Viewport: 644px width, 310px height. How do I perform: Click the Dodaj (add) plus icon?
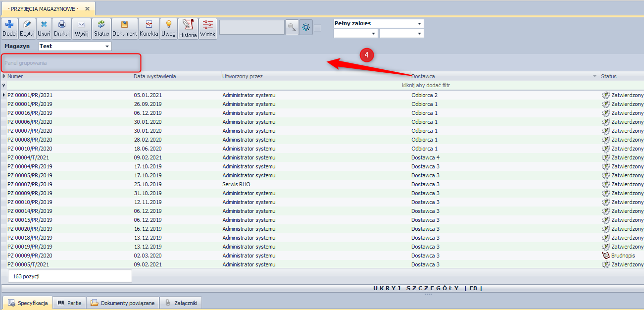(x=9, y=24)
